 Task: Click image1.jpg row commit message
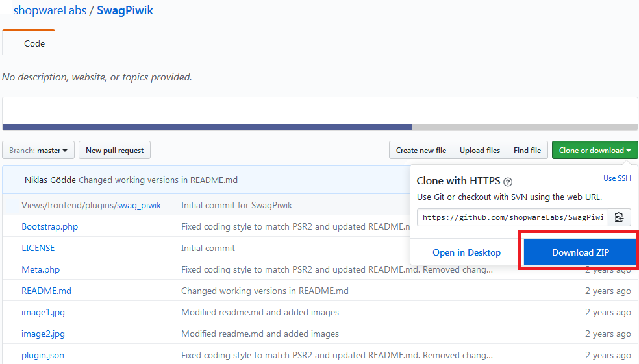coord(260,312)
